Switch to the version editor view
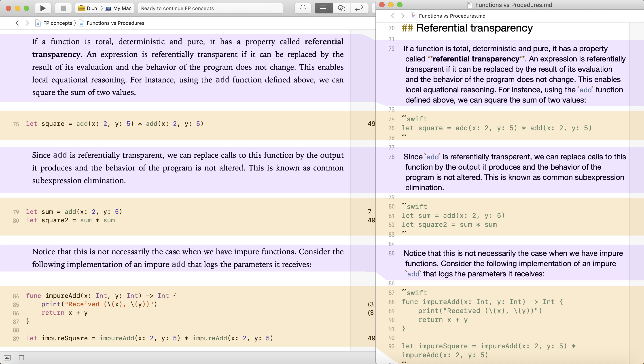Image resolution: width=644 pixels, height=364 pixels. click(359, 8)
